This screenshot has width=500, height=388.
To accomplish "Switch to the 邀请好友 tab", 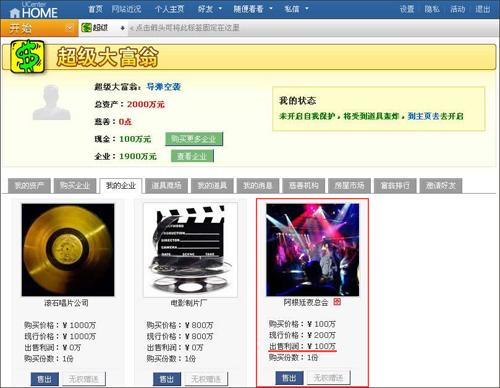I will pos(441,186).
